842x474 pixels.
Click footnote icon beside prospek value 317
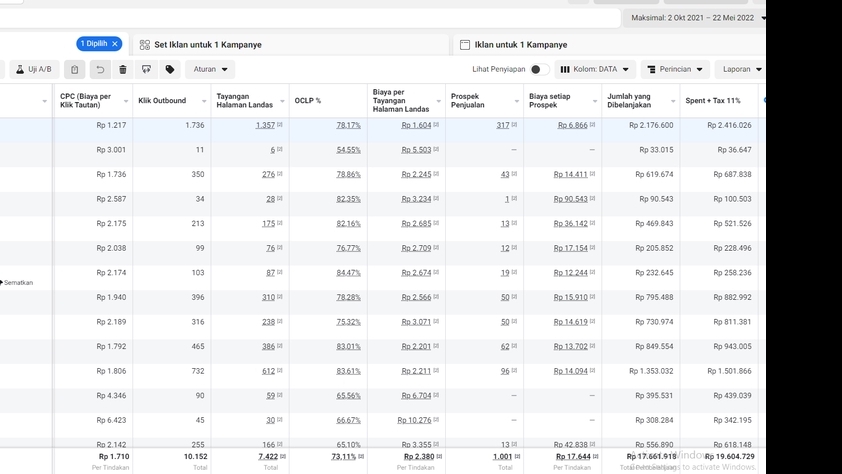(514, 125)
